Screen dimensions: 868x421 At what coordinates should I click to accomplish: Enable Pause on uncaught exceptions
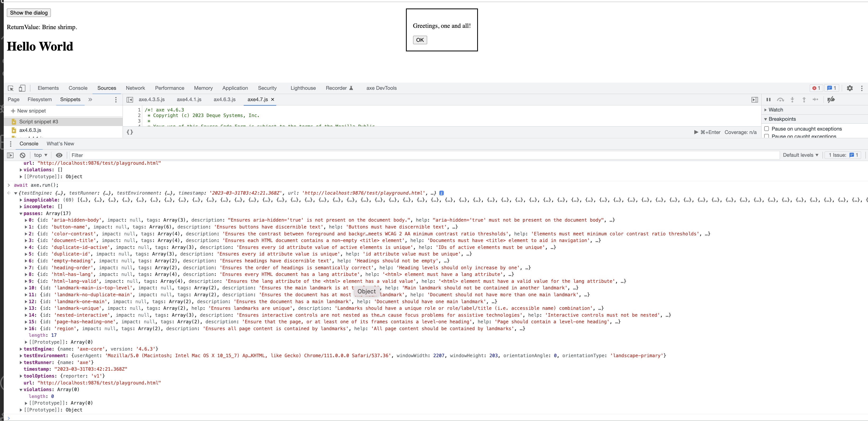pos(767,128)
